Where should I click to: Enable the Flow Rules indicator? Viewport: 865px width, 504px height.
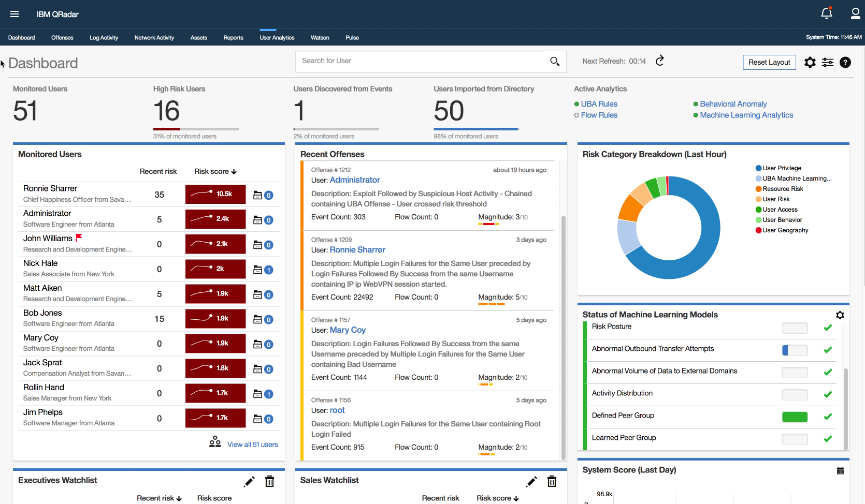tap(576, 115)
